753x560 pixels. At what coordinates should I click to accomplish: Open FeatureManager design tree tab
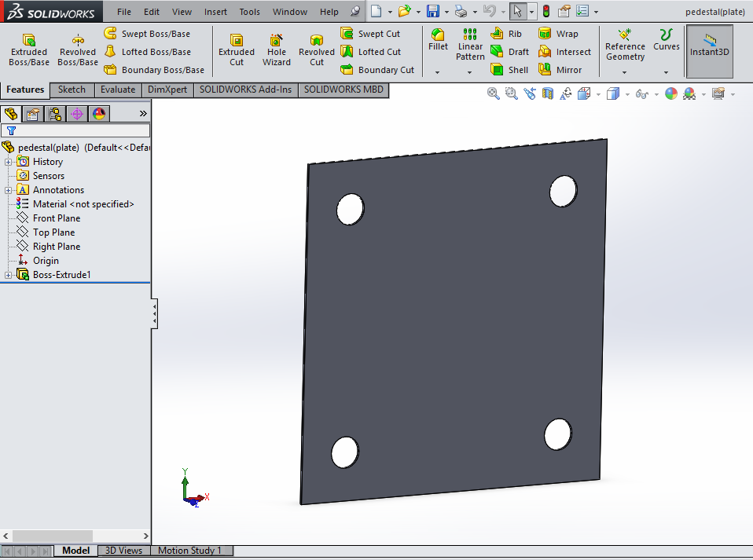(x=11, y=114)
